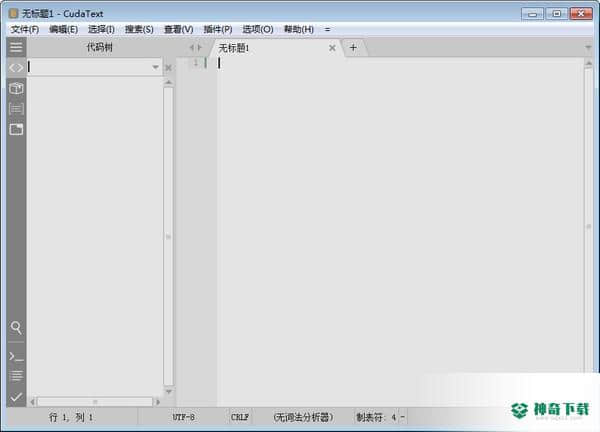Open the = menu bar item
This screenshot has width=600, height=432.
327,29
